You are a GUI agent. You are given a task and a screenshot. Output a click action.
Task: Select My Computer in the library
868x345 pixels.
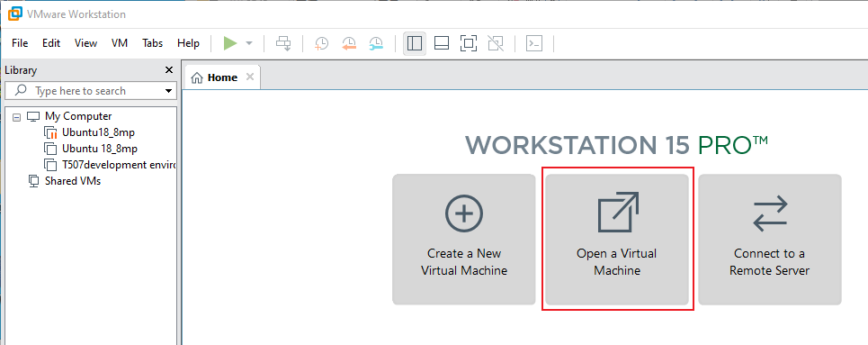[x=78, y=116]
